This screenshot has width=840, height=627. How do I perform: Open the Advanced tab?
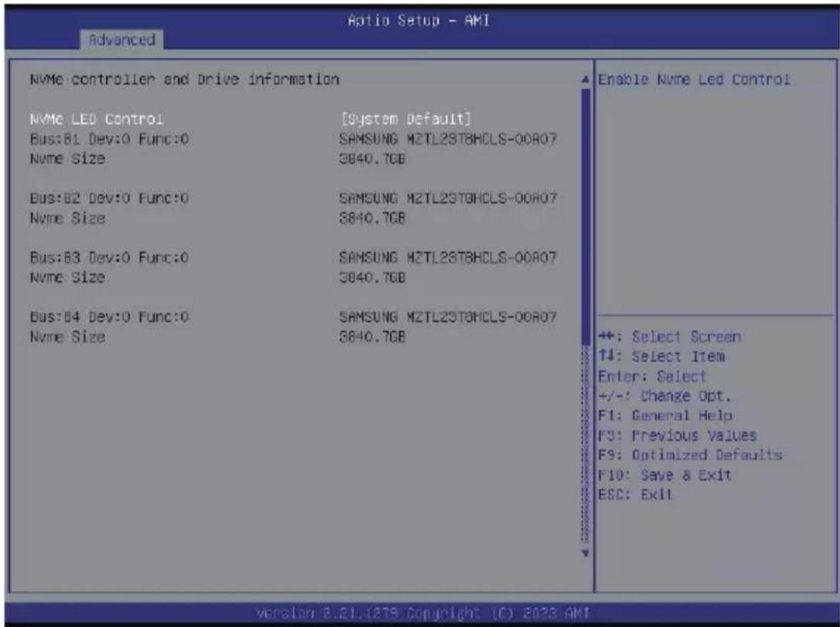point(121,39)
